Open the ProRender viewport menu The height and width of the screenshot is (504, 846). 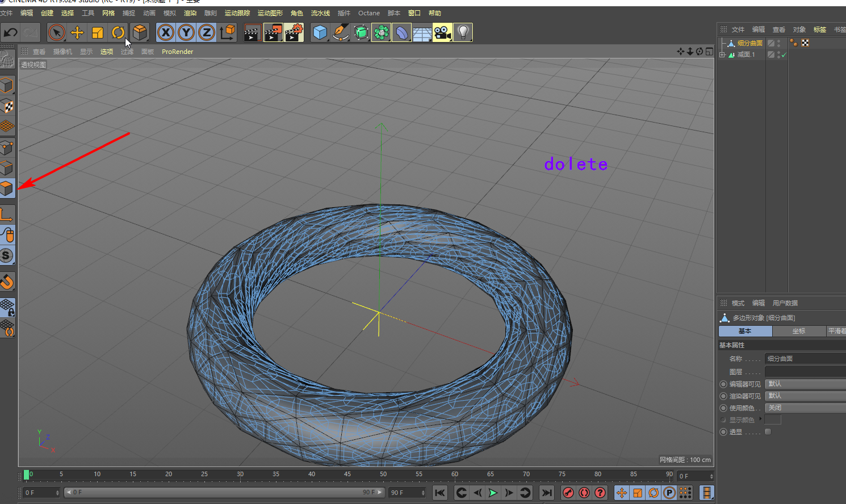coord(177,52)
